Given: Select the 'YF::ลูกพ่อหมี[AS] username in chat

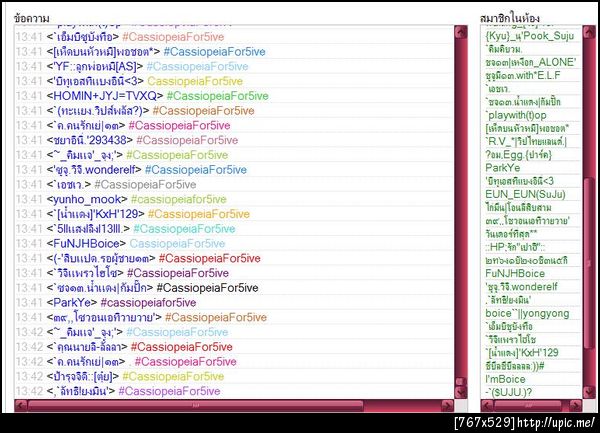Looking at the screenshot, I should 95,66.
